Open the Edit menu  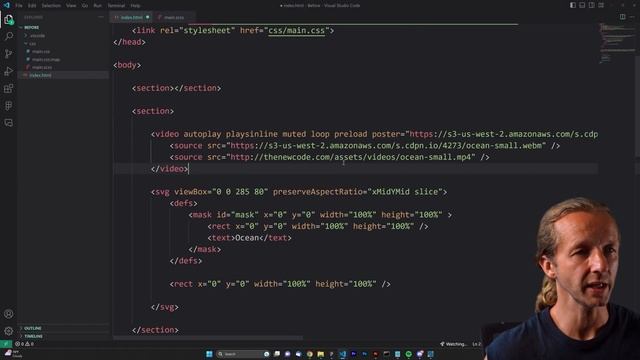[x=32, y=6]
